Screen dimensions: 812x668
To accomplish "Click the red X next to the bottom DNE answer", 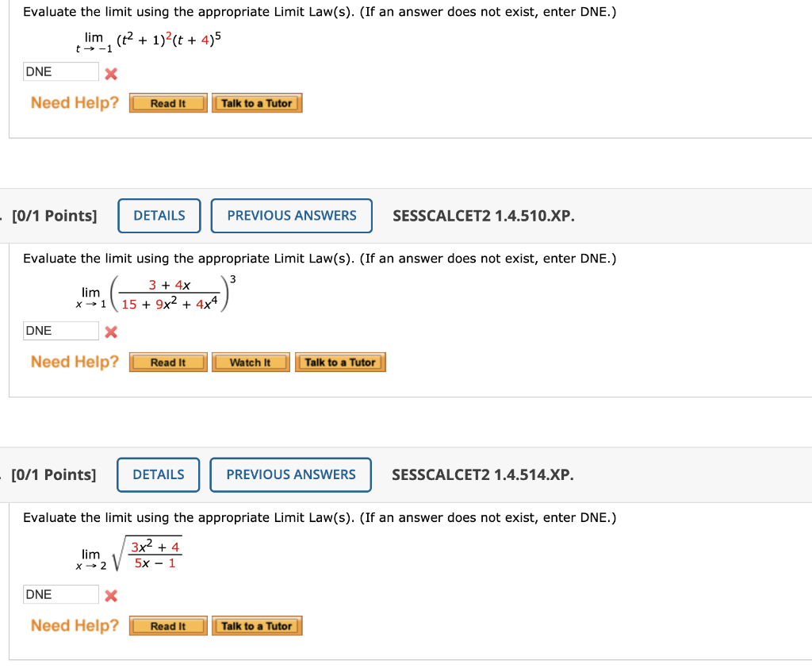I will point(110,594).
